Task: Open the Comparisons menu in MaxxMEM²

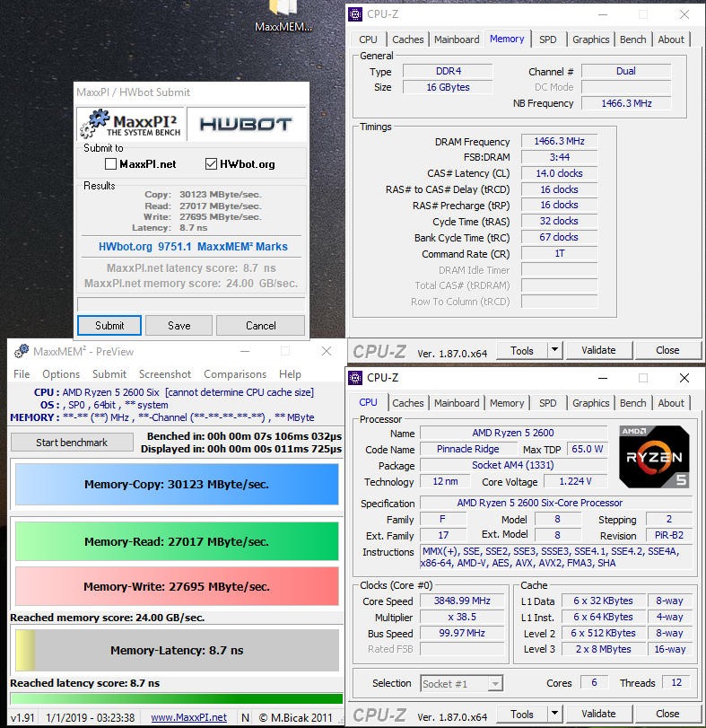Action: (x=235, y=374)
